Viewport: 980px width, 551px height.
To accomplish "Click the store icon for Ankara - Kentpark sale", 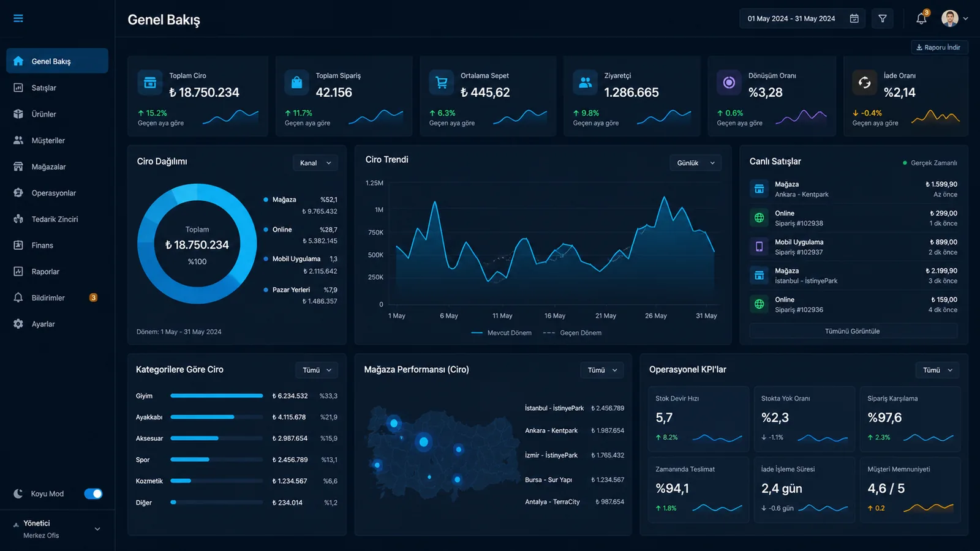I will tap(759, 189).
